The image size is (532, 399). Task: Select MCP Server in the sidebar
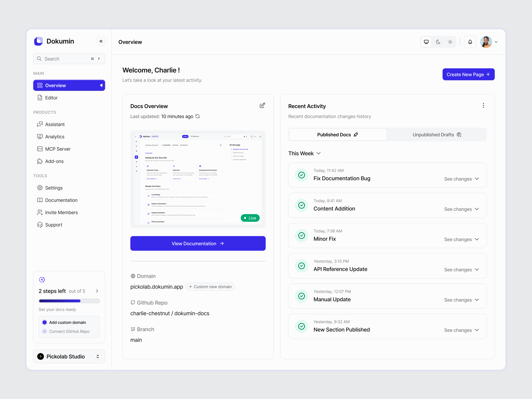pos(58,149)
